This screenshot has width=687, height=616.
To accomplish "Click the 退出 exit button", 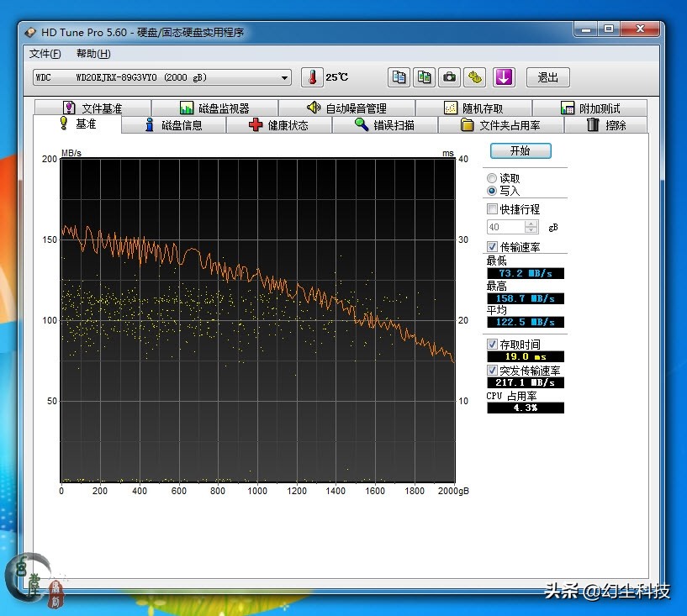I will coord(547,77).
